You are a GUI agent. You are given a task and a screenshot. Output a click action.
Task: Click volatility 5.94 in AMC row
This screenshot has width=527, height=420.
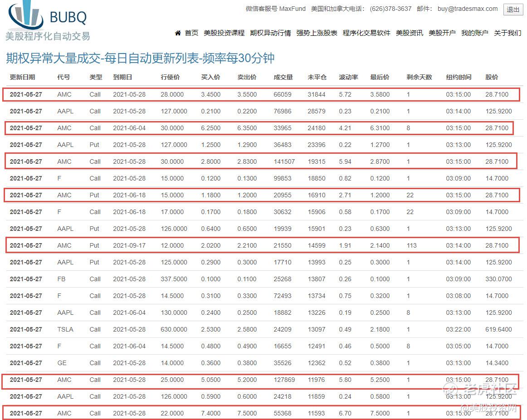(345, 161)
